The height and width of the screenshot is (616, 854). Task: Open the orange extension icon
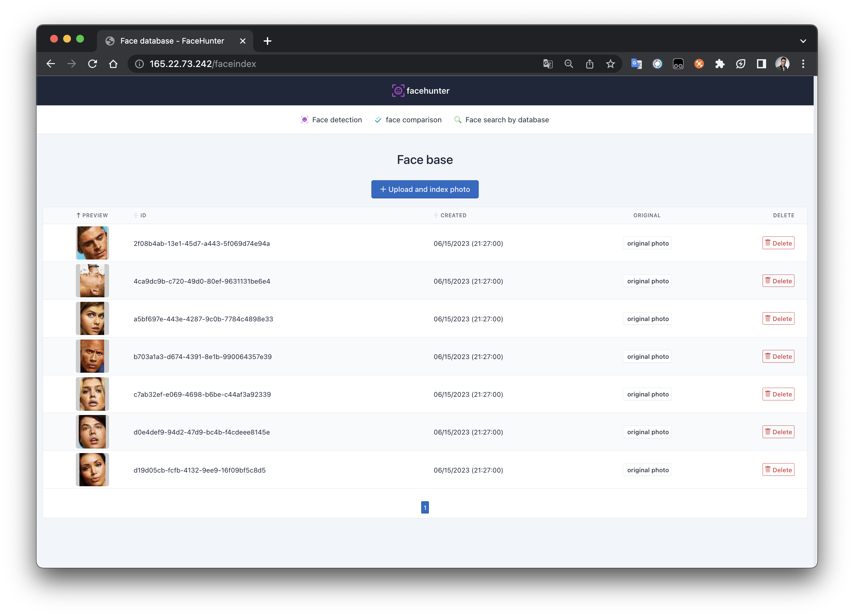(699, 64)
